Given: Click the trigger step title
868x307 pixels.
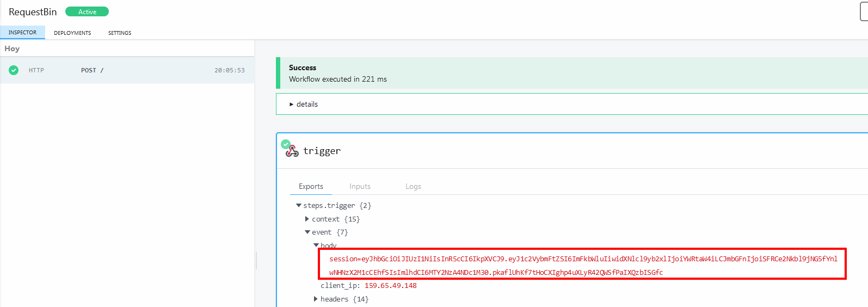Looking at the screenshot, I should click(322, 151).
